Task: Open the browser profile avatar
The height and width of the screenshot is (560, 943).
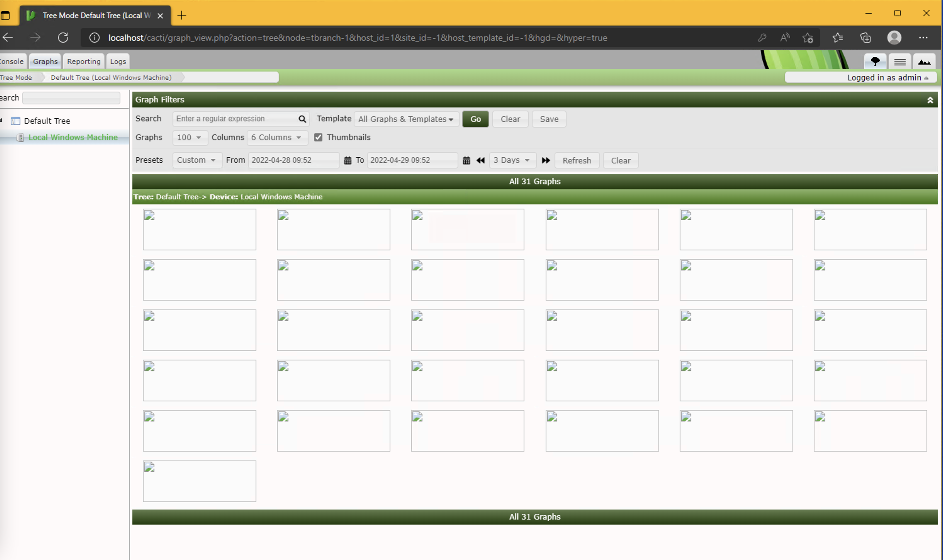Action: coord(894,38)
